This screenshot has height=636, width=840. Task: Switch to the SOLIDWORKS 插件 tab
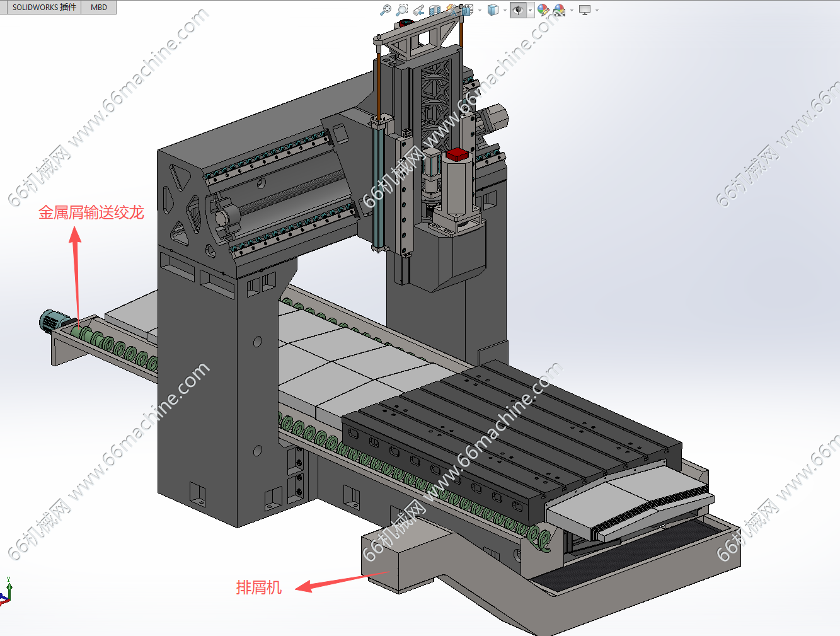tap(44, 8)
